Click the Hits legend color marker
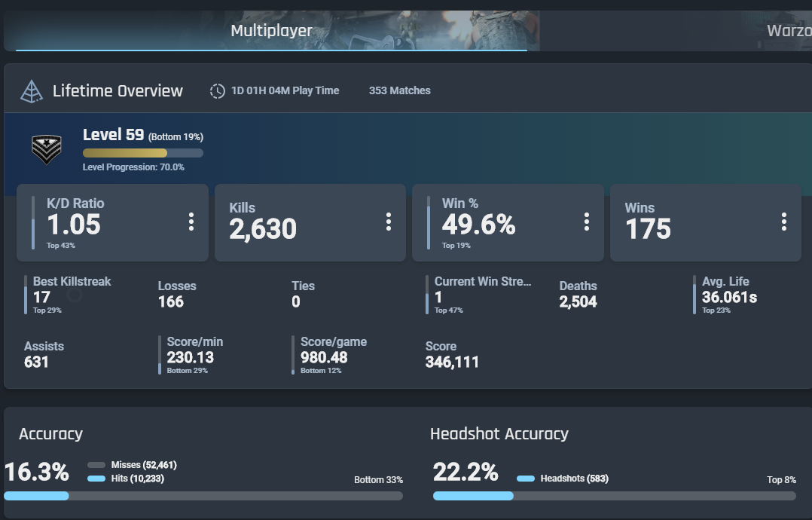The image size is (812, 520). click(96, 479)
